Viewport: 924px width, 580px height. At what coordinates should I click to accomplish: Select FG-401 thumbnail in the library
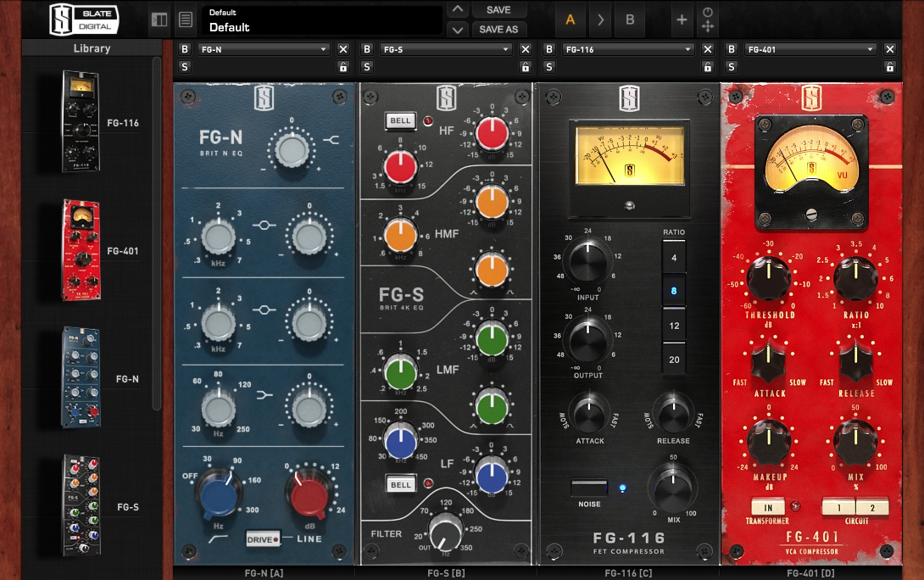pos(81,250)
